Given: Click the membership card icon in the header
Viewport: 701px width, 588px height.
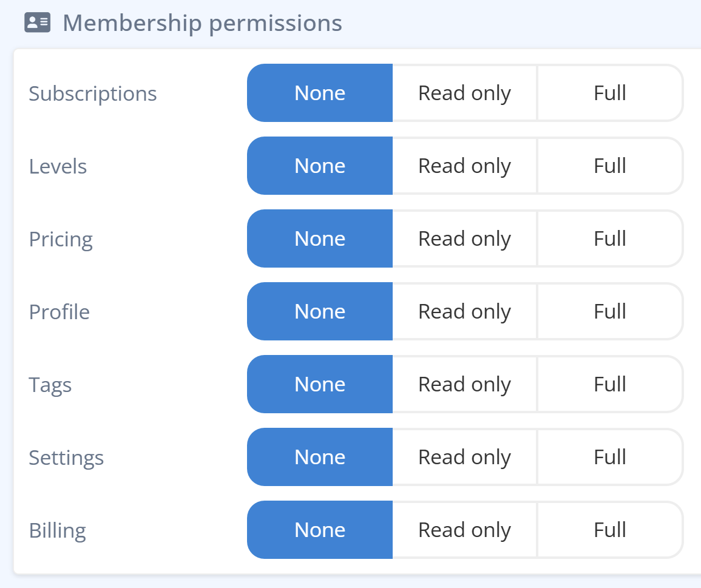Looking at the screenshot, I should 37,22.
